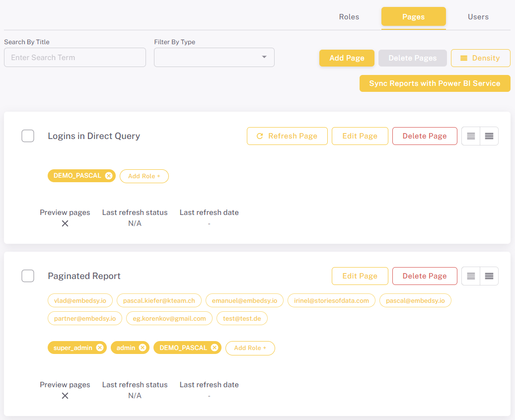Screen dimensions: 515x420
Task: Click the Enter Search Term field
Action: point(74,57)
